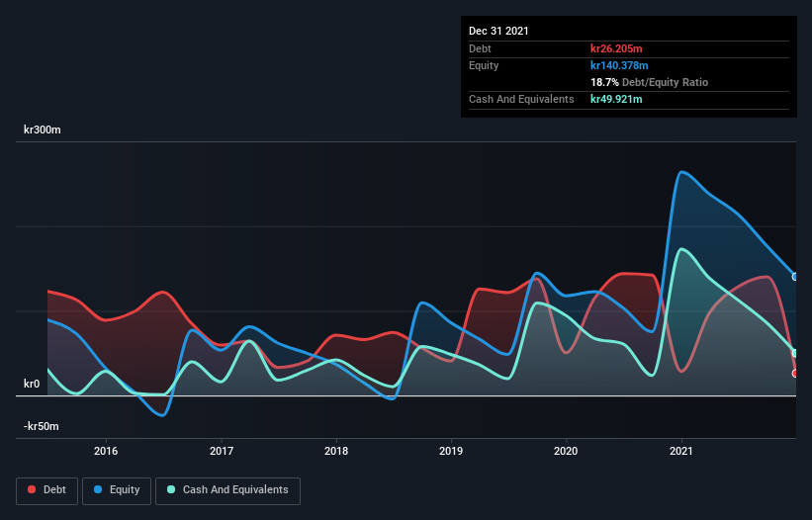Viewport: 812px width, 520px height.
Task: Click the 2018 x-axis label
Action: point(336,451)
